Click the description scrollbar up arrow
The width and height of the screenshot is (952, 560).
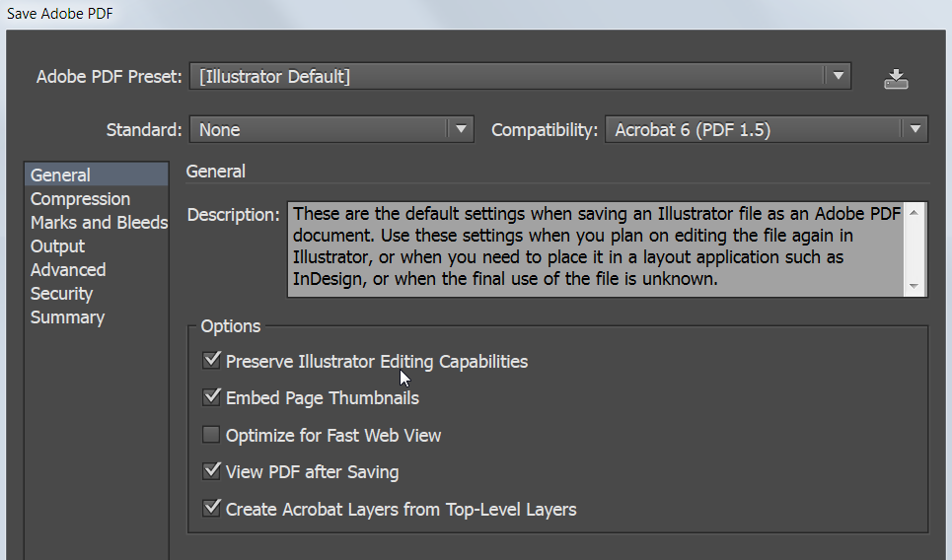click(915, 212)
